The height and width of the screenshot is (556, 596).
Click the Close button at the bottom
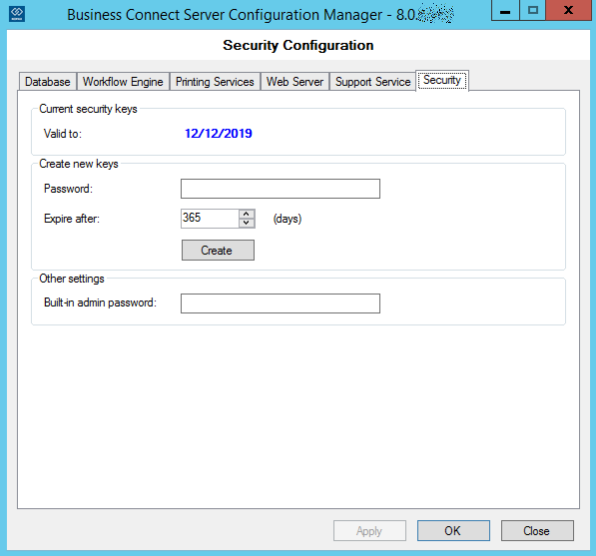pos(537,531)
